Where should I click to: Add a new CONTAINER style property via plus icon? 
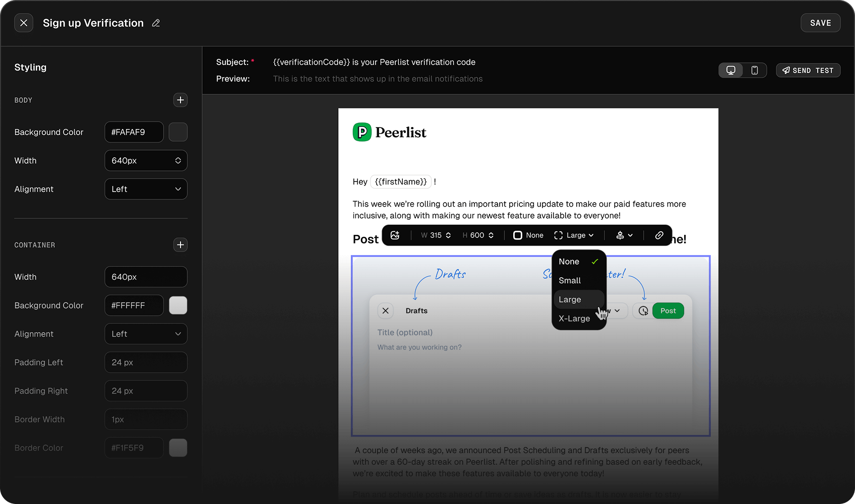click(x=180, y=245)
